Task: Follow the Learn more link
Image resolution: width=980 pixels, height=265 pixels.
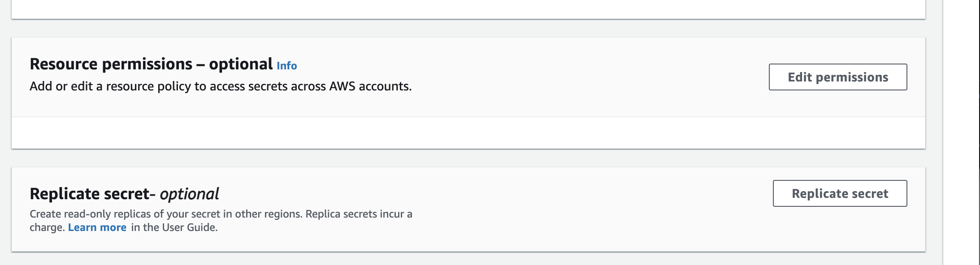Action: click(97, 227)
